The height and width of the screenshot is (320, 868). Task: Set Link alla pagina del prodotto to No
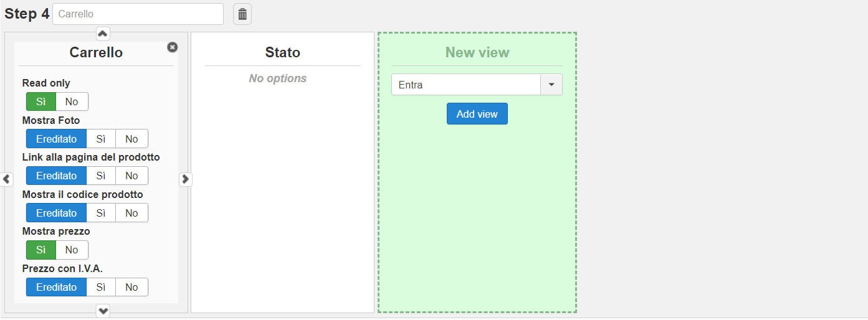coord(131,176)
